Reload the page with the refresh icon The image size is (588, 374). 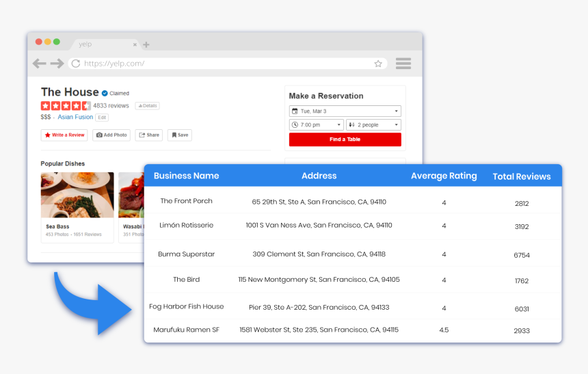76,64
